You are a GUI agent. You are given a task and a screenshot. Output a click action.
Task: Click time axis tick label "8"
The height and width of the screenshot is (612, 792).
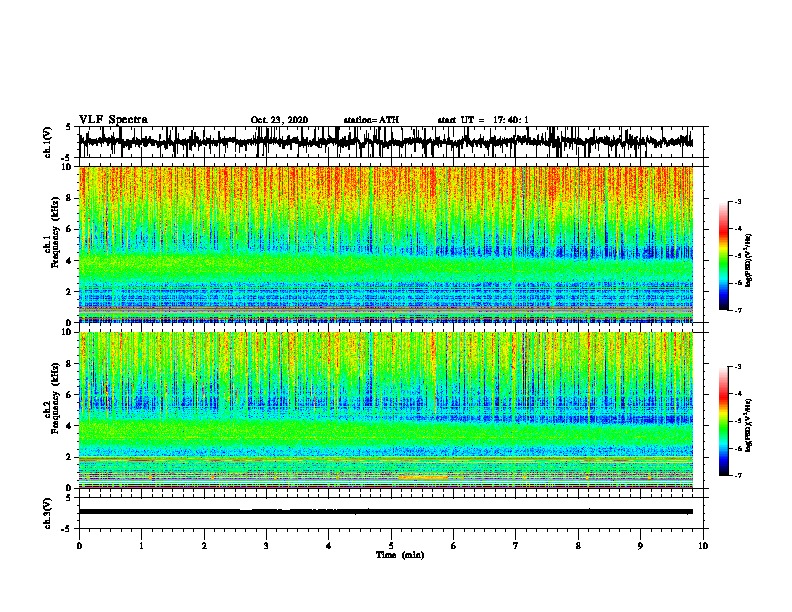click(578, 546)
